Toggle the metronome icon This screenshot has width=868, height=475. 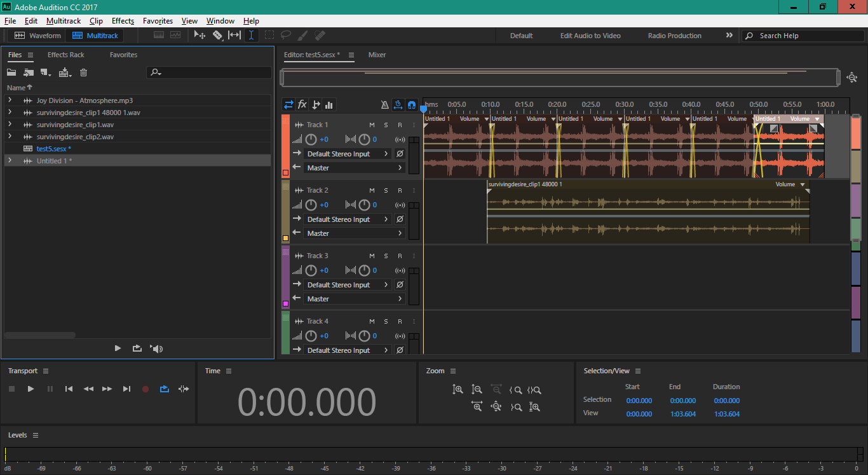pyautogui.click(x=384, y=105)
